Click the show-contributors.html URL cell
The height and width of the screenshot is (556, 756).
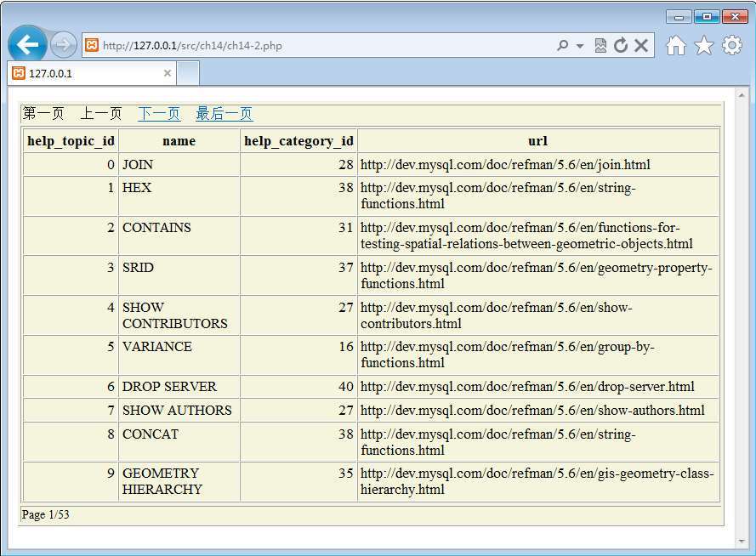538,315
